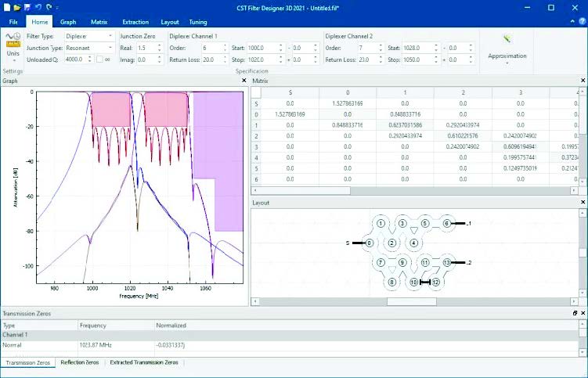
Task: Collapse the ribbon with the caret icon
Action: pyautogui.click(x=572, y=21)
